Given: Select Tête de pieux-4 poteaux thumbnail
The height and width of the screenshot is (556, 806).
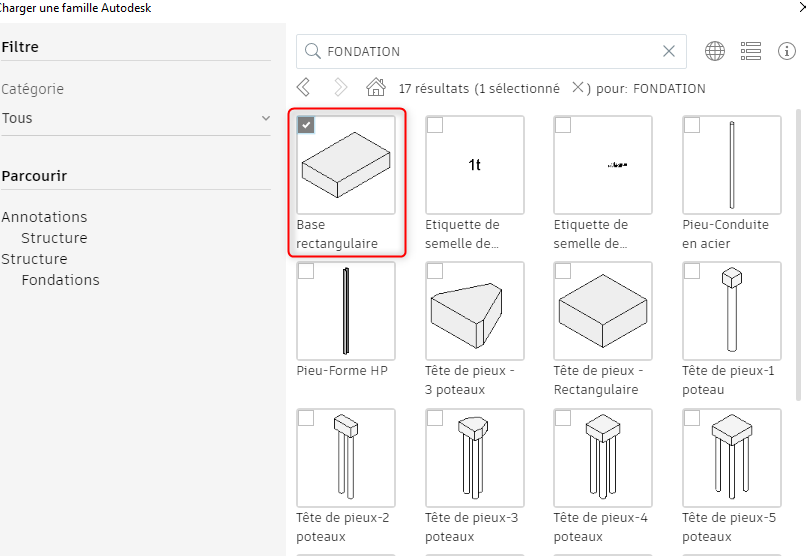Looking at the screenshot, I should tap(603, 458).
